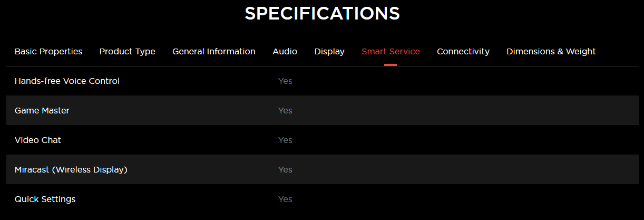Click the Miracast (Wireless Display) label
Image resolution: width=644 pixels, height=220 pixels.
[71, 170]
